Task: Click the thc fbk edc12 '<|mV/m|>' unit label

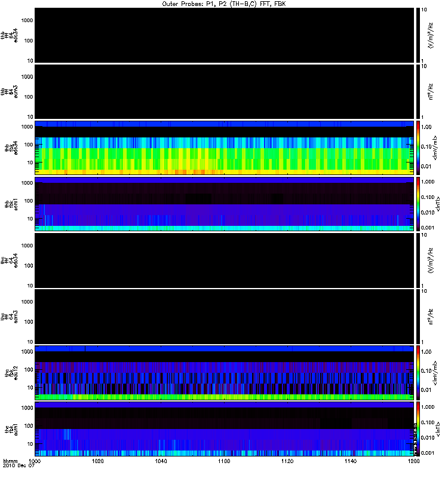Action: [435, 372]
